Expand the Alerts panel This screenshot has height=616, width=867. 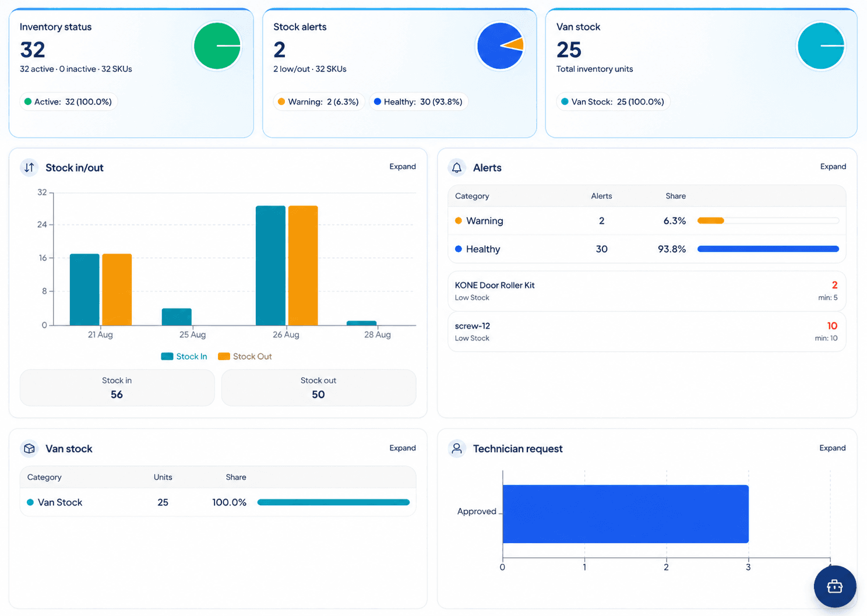[x=833, y=167]
